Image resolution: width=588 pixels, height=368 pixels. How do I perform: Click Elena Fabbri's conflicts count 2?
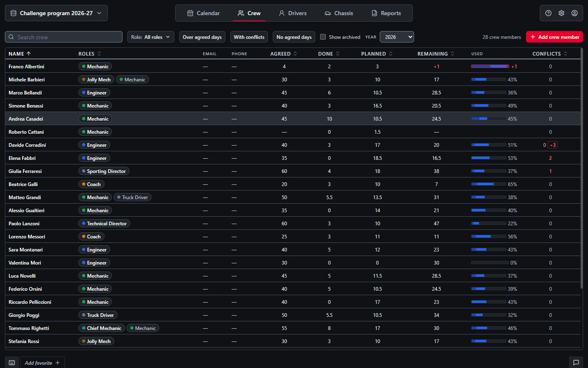550,158
